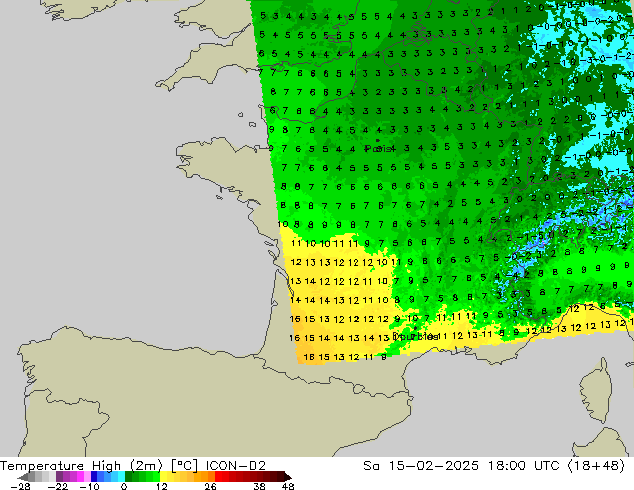Pick the yellow swatch on the color scale
This screenshot has width=634, height=490.
(163, 477)
